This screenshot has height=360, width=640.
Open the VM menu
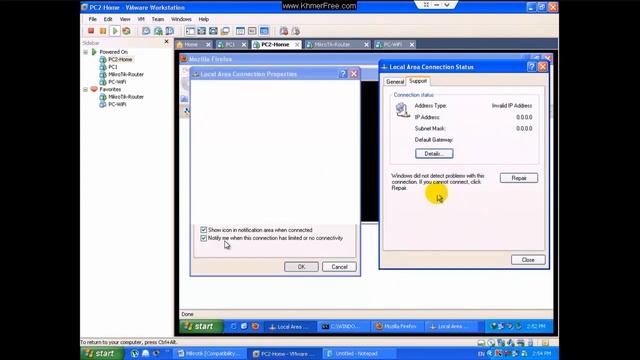141,19
